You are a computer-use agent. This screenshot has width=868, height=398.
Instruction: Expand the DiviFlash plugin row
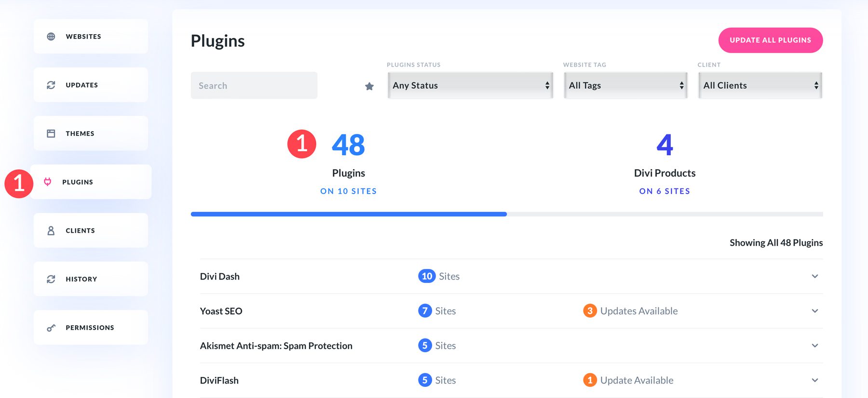coord(814,381)
